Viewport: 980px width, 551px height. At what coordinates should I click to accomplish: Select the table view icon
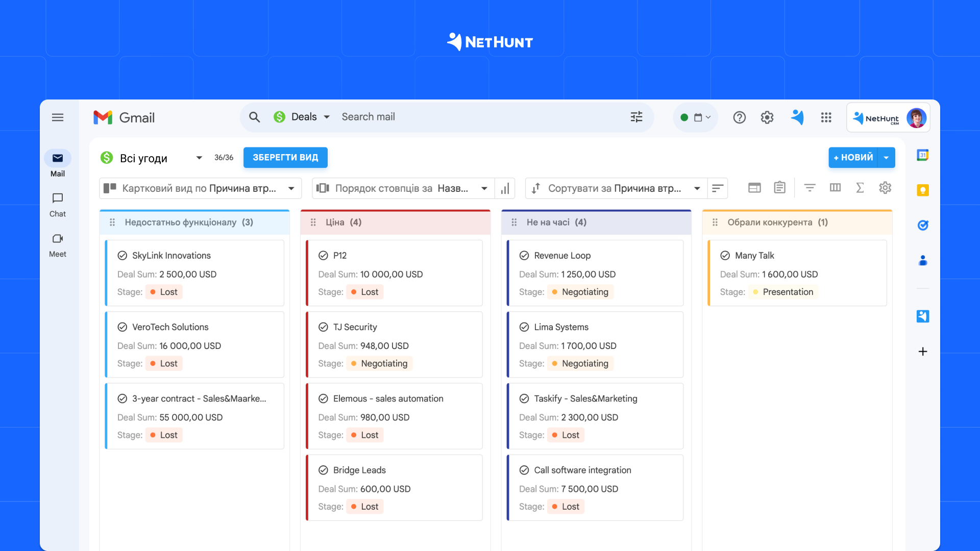tap(754, 188)
